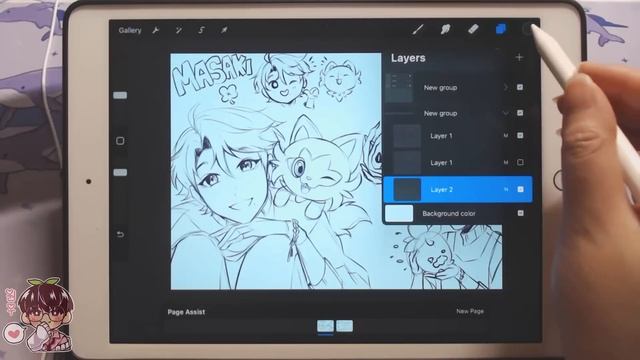The height and width of the screenshot is (360, 640).
Task: Expand the first New group chevron
Action: tap(506, 87)
